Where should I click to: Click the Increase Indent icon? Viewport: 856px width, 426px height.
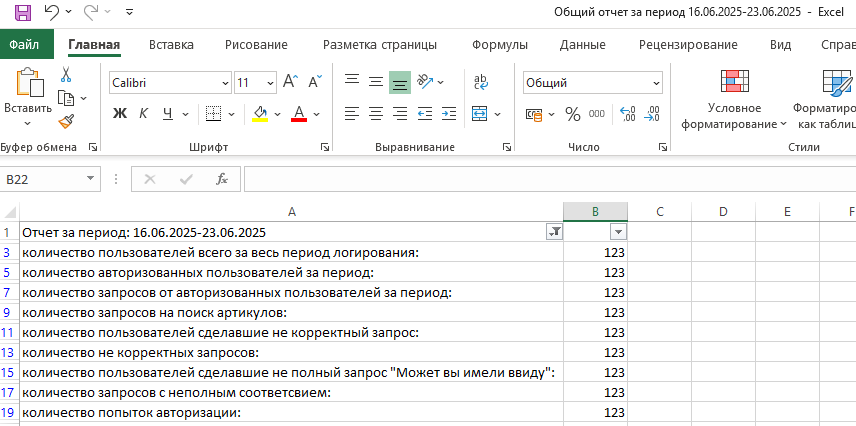coord(449,114)
